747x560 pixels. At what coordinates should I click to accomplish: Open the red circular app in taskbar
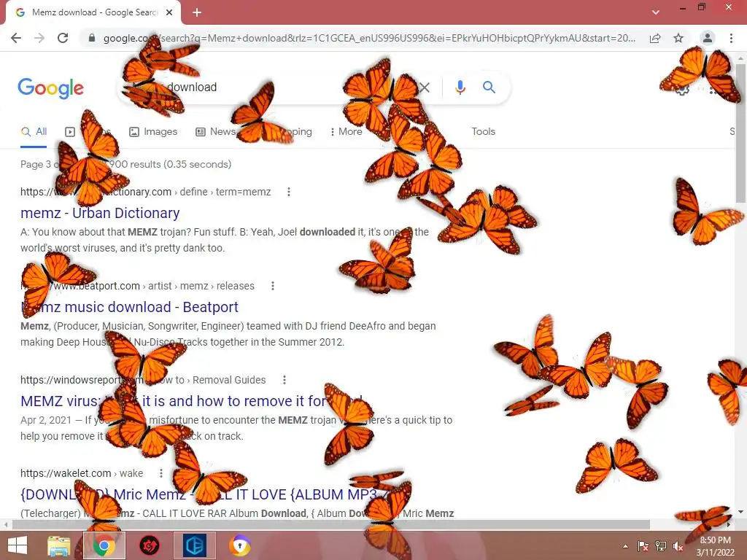click(x=149, y=545)
